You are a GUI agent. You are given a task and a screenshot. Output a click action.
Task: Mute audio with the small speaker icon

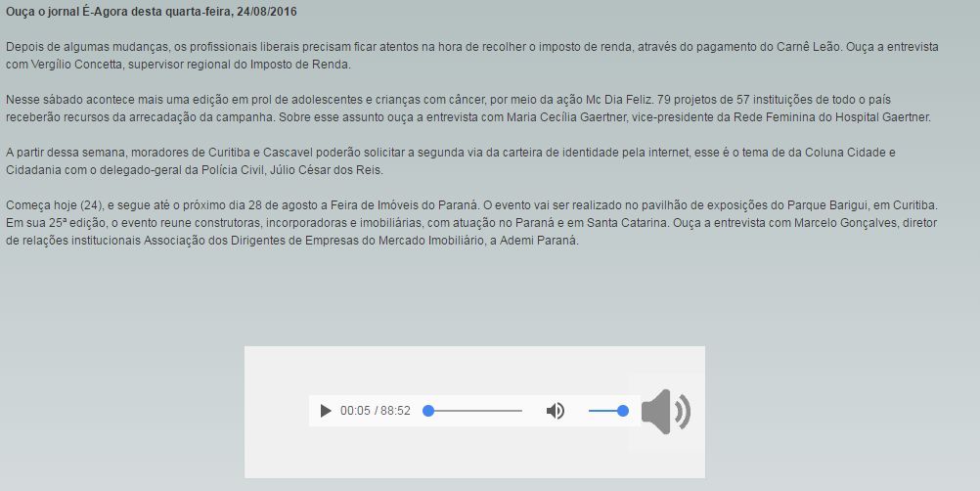coord(555,411)
